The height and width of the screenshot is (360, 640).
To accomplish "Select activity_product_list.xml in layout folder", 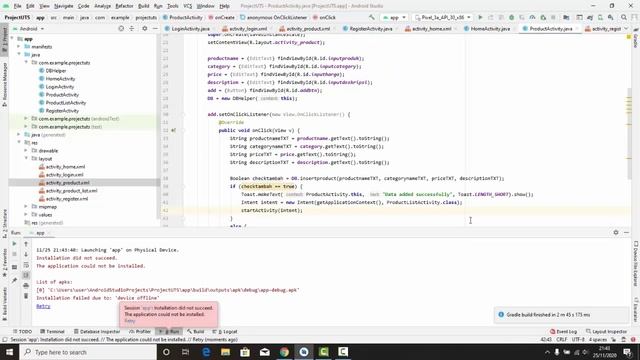I will [68, 191].
